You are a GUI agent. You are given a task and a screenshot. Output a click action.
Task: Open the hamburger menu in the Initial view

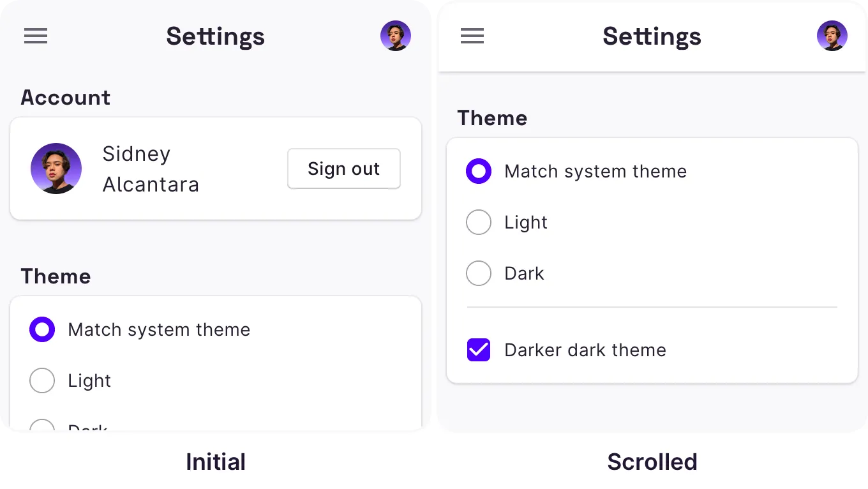click(x=36, y=36)
